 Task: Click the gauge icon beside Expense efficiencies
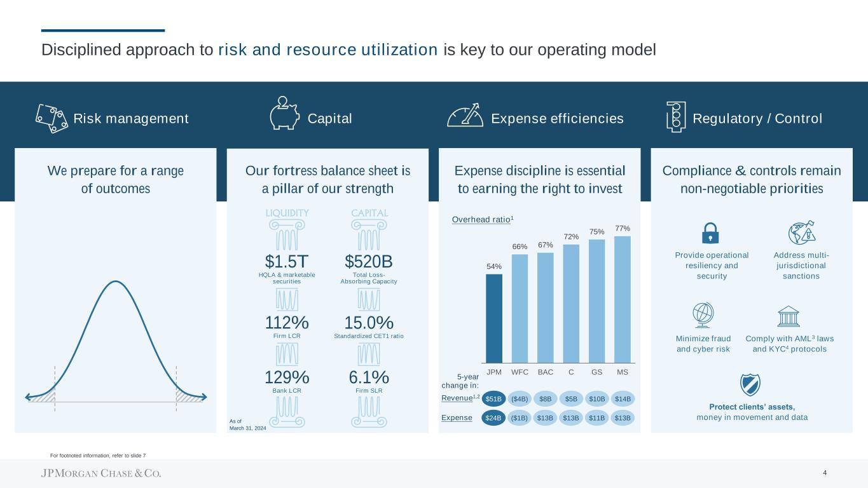tap(466, 116)
